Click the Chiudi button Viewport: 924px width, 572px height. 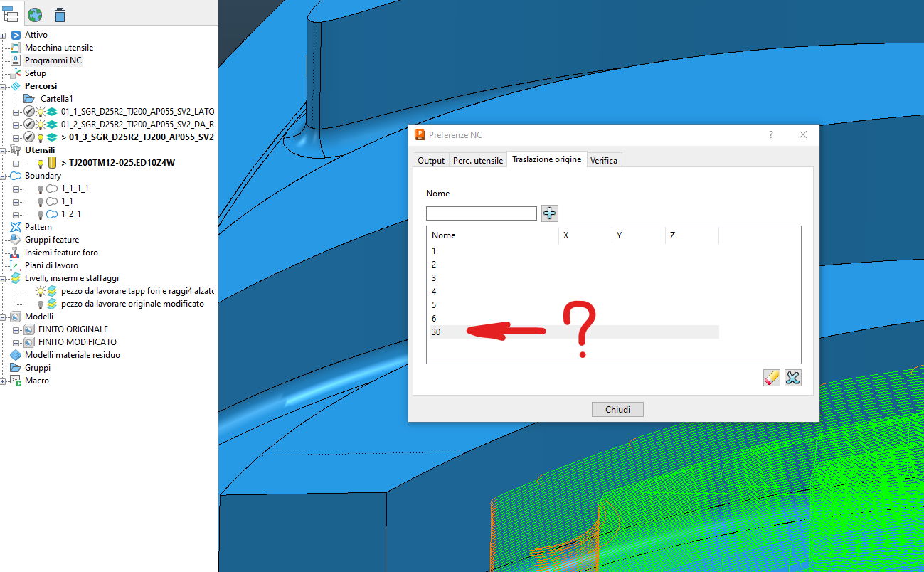617,409
